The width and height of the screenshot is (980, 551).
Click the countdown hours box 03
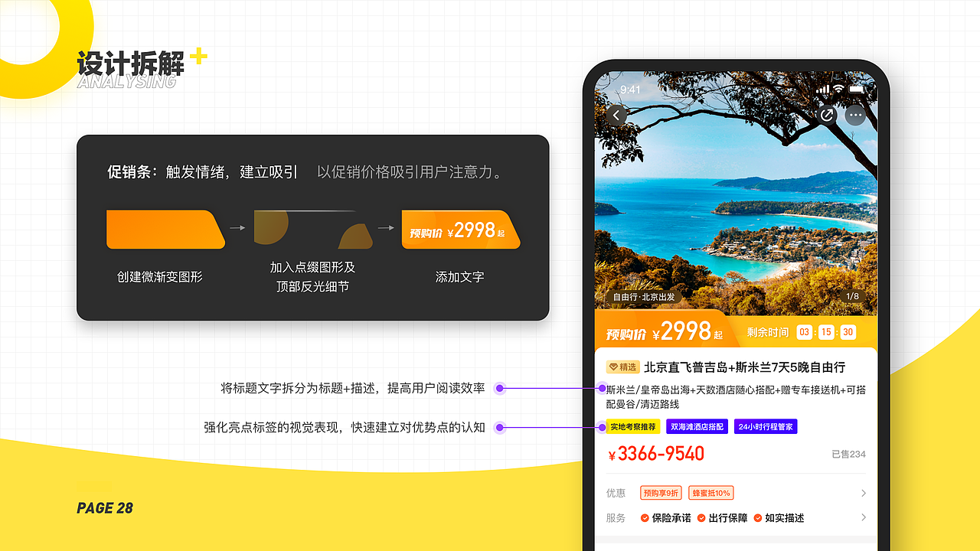tap(804, 332)
